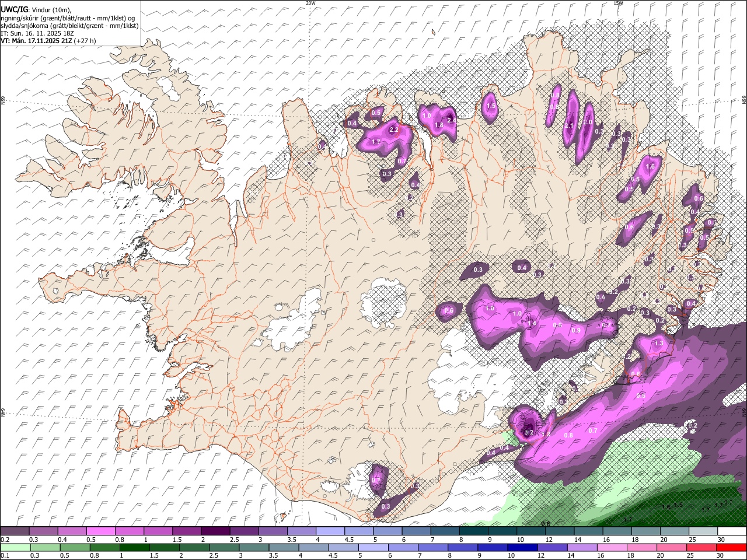Viewport: 747px width, 560px height.
Task: Click the "15W" longitude label at top
Action: coord(618,3)
